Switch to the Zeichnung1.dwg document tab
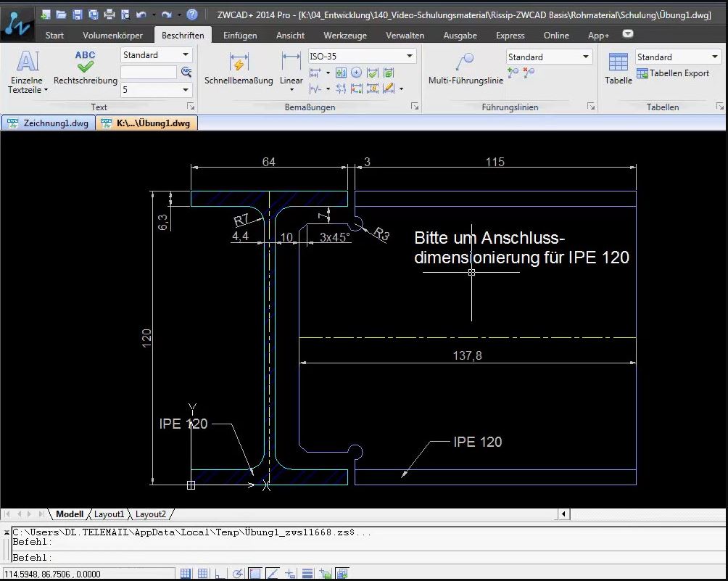Viewport: 728px width, 581px height. click(x=49, y=123)
